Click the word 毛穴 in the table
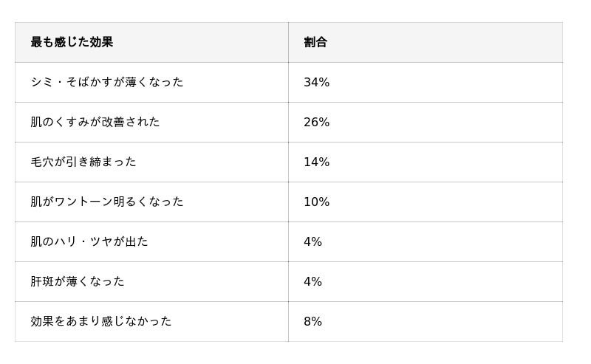 point(42,162)
